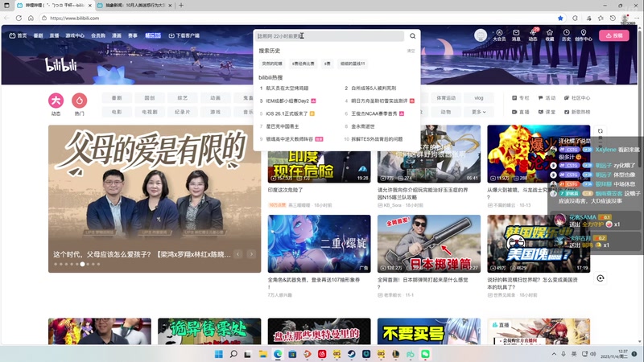
Task: Open 番剧 in top navigation
Action: (38, 35)
